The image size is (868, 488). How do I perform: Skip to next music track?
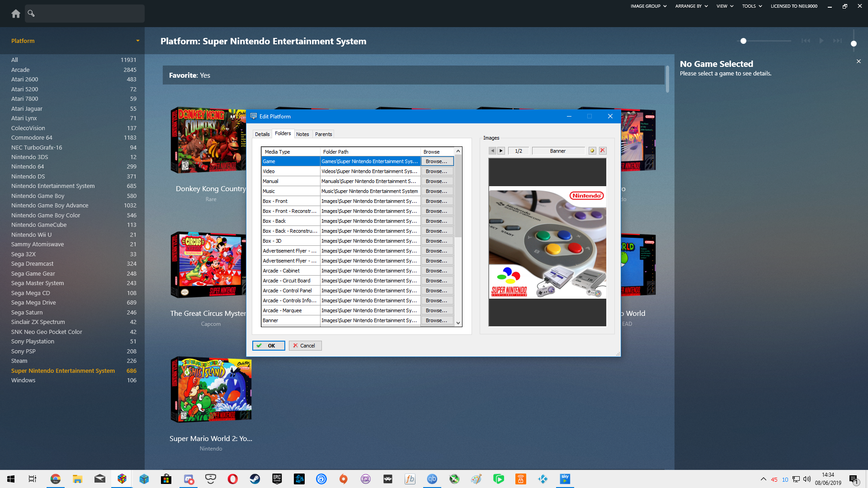click(837, 41)
